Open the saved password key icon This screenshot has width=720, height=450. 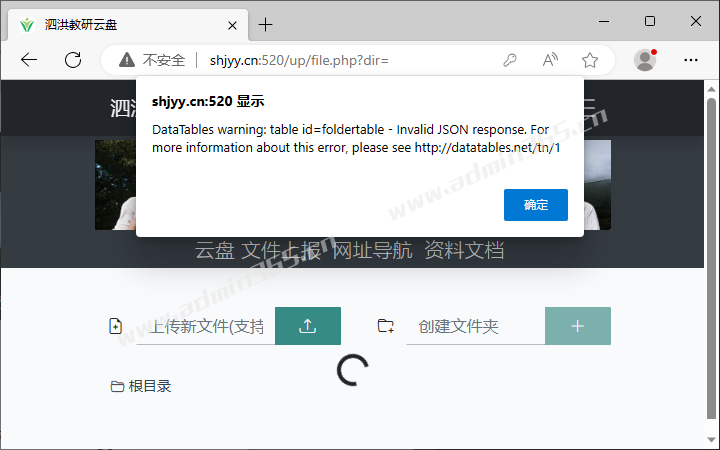click(510, 60)
